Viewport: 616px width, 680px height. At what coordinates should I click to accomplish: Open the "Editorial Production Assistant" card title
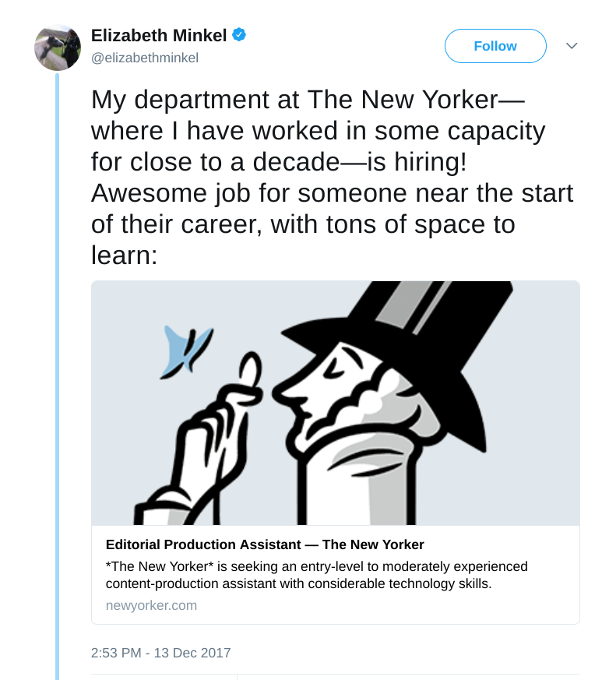click(x=265, y=544)
